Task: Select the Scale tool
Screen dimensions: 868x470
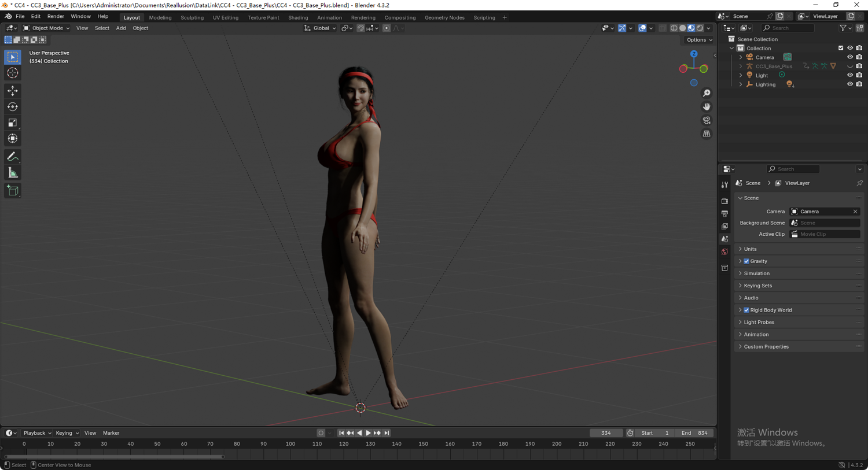Action: tap(13, 123)
